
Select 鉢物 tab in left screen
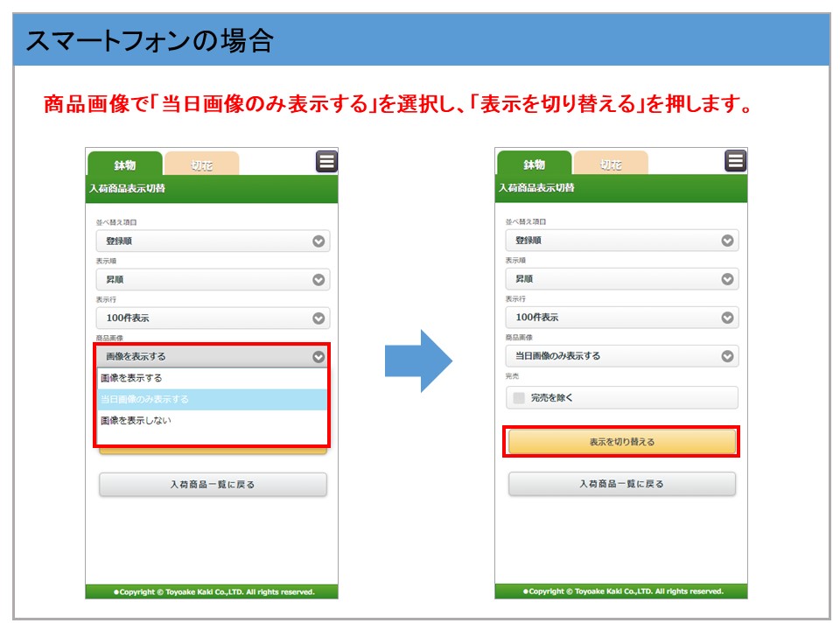pyautogui.click(x=125, y=164)
